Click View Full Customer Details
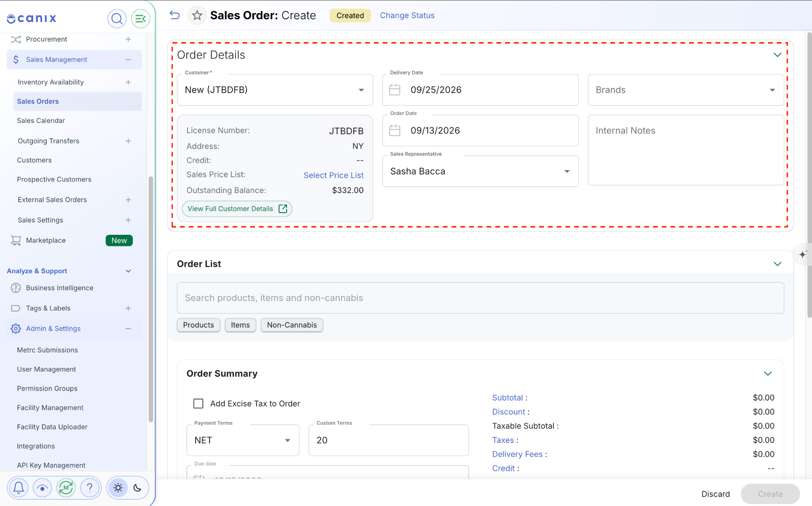This screenshot has width=812, height=506. click(x=237, y=209)
